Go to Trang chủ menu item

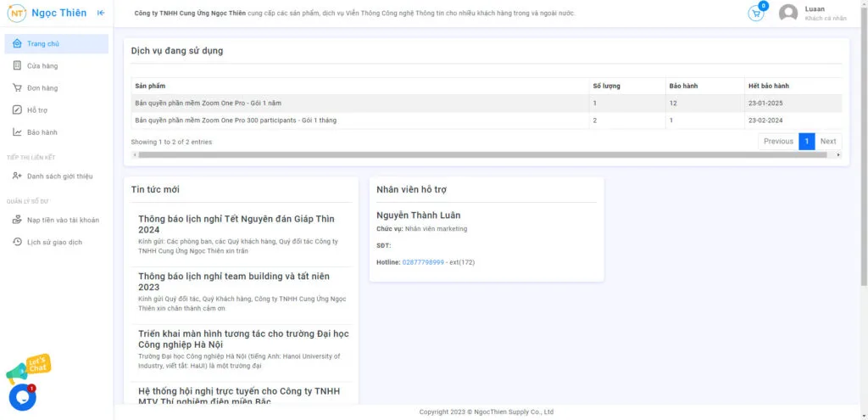coord(57,44)
